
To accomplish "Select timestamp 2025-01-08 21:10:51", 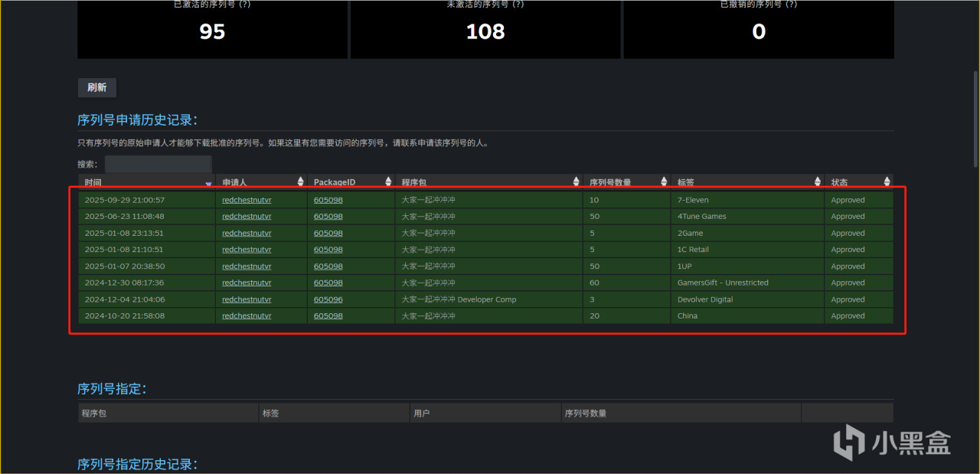I will point(125,250).
